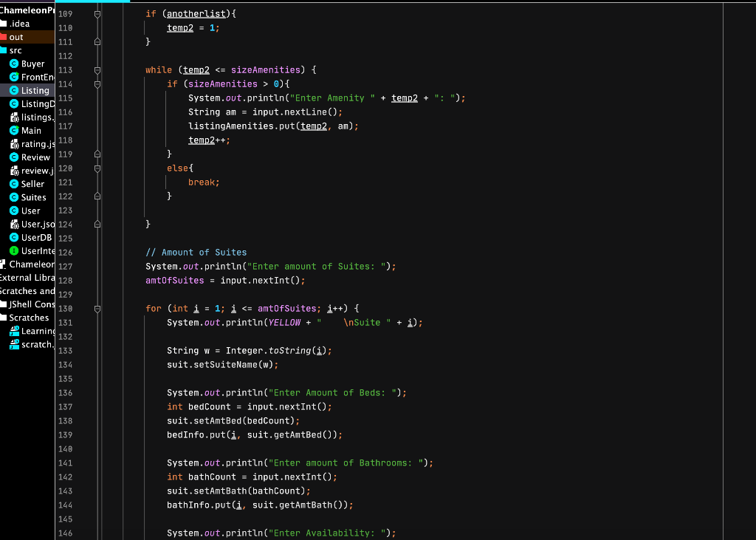Select the Chameleon module file entry
The height and width of the screenshot is (540, 756).
(x=27, y=264)
